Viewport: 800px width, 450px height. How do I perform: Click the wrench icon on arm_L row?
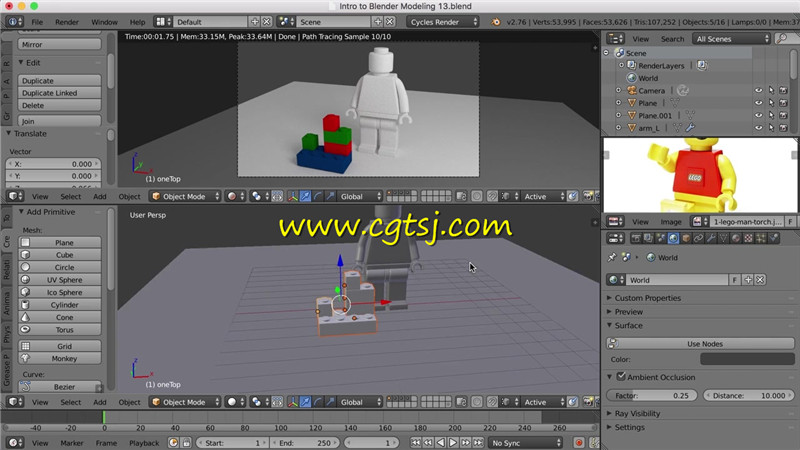[690, 128]
